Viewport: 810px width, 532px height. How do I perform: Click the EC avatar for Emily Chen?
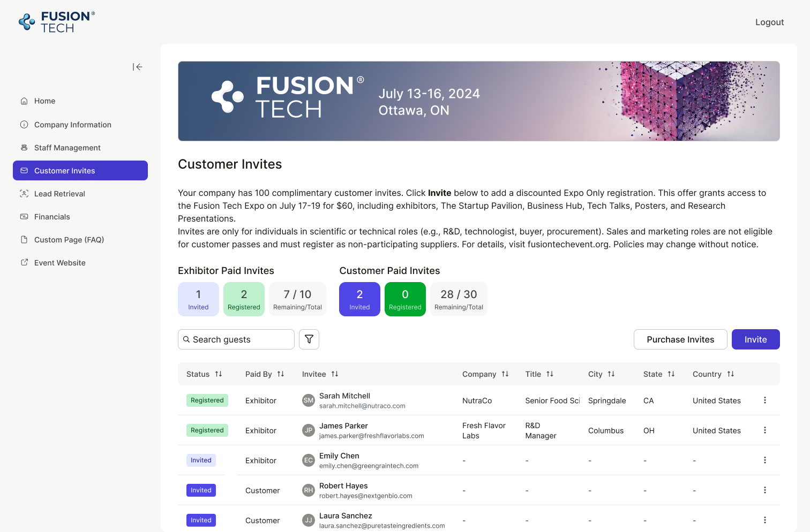tap(309, 460)
